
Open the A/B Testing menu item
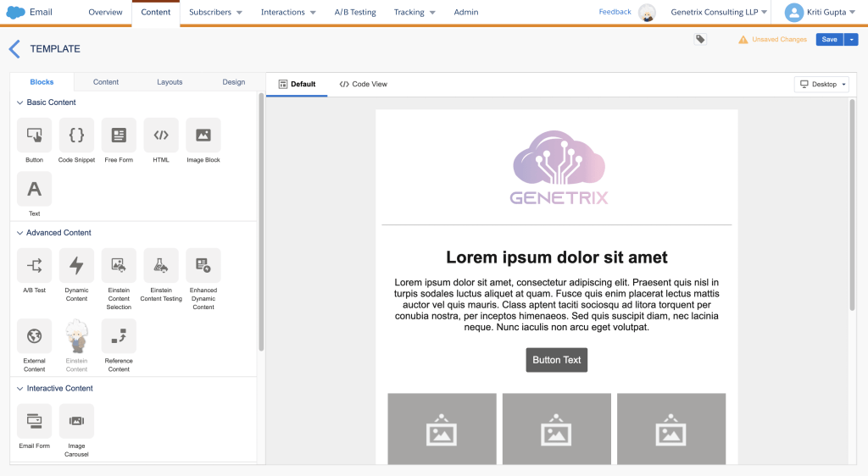[x=355, y=12]
